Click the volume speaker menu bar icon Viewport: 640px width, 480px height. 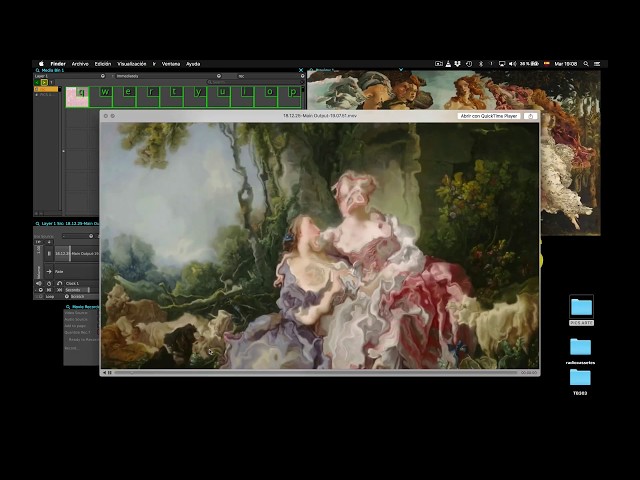point(513,64)
